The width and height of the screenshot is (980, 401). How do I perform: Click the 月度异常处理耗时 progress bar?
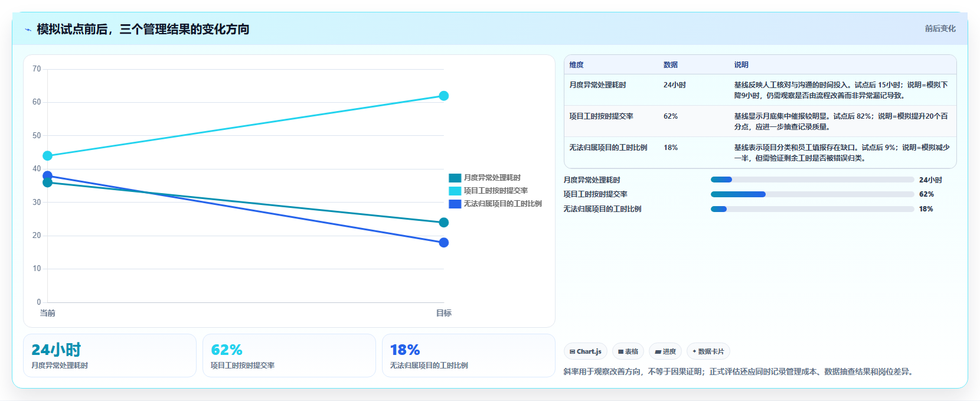point(812,180)
